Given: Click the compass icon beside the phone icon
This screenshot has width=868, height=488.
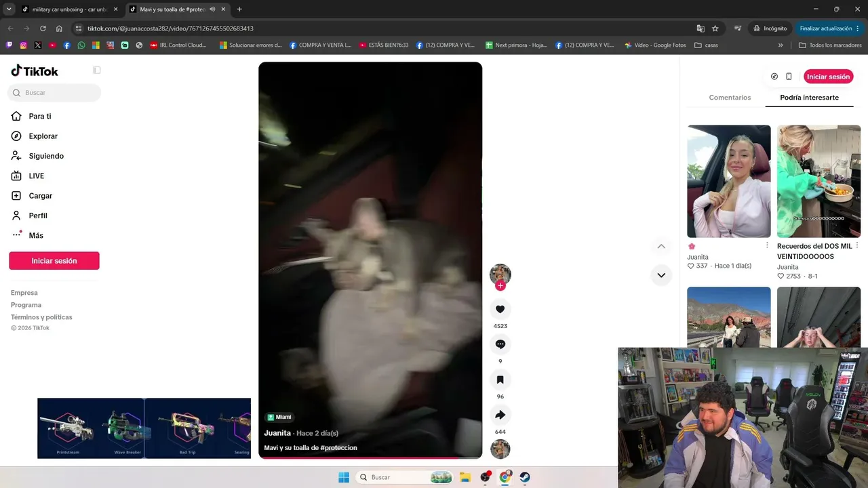Looking at the screenshot, I should pos(774,77).
